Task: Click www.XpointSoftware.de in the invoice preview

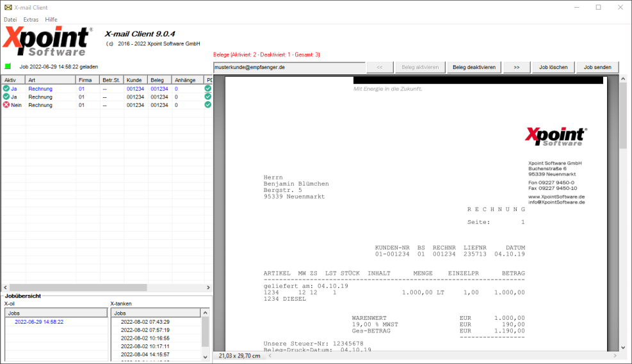Action: click(556, 196)
